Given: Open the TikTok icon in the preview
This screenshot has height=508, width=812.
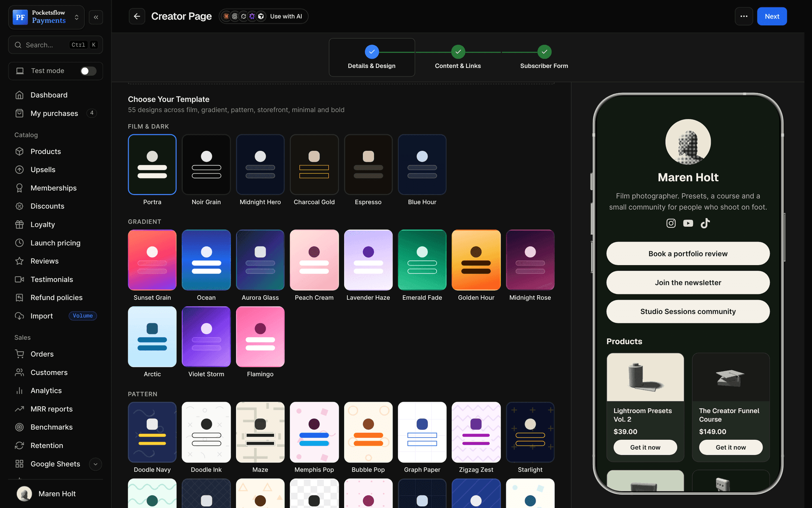Looking at the screenshot, I should (x=705, y=223).
